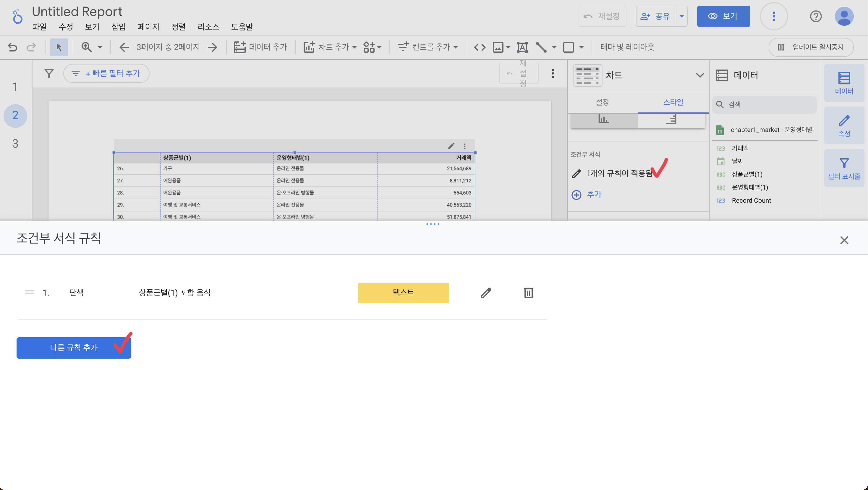868x490 pixels.
Task: Toggle the 데이터 panel in side rail
Action: (x=844, y=83)
